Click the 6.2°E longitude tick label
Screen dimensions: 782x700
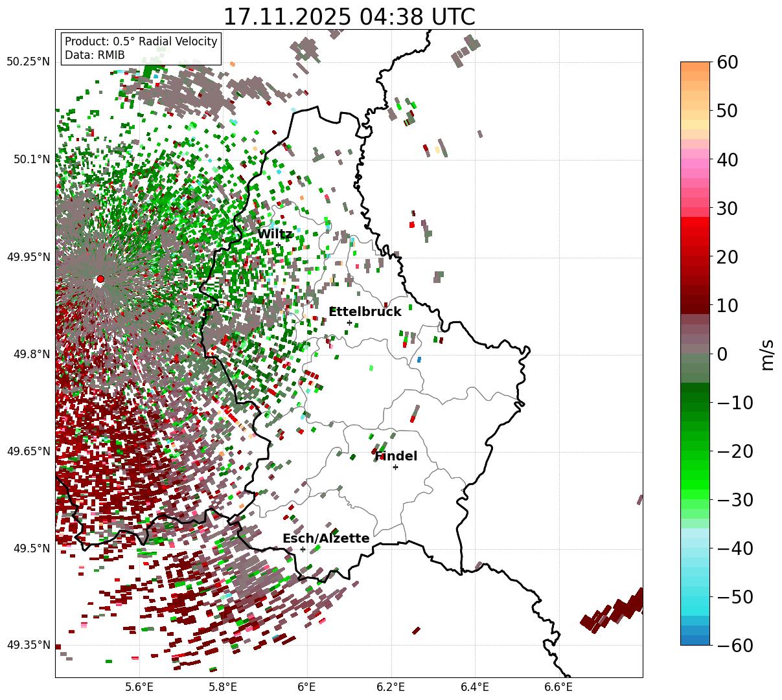[x=391, y=687]
